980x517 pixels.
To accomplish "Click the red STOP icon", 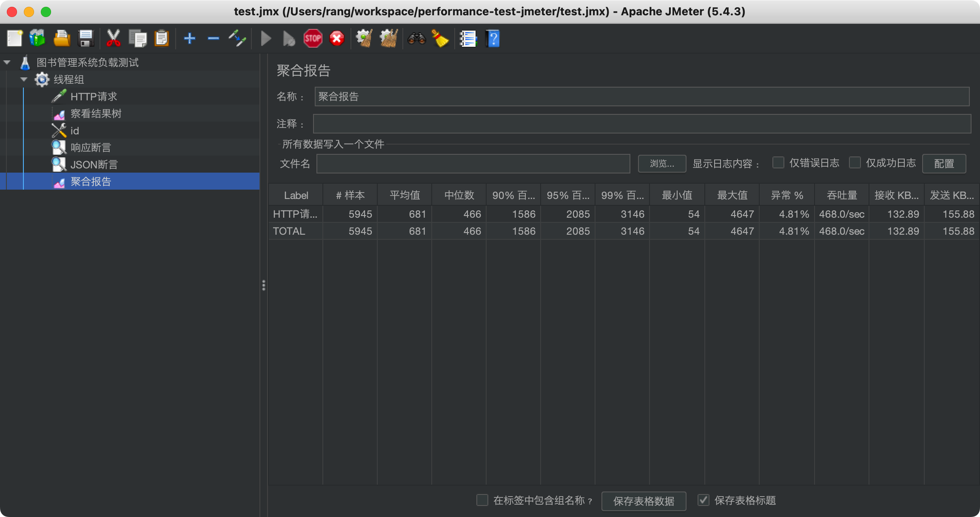I will tap(313, 39).
